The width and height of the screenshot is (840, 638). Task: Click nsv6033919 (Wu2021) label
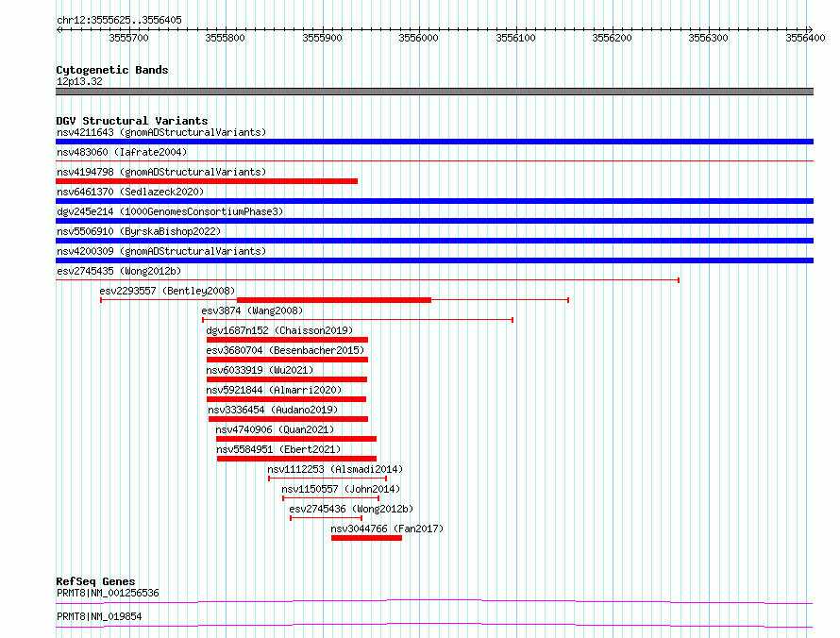tap(260, 370)
